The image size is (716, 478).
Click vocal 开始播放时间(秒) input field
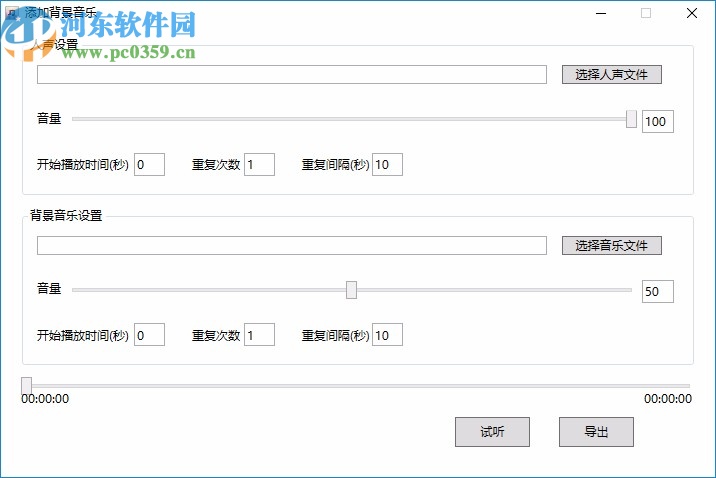(x=149, y=164)
